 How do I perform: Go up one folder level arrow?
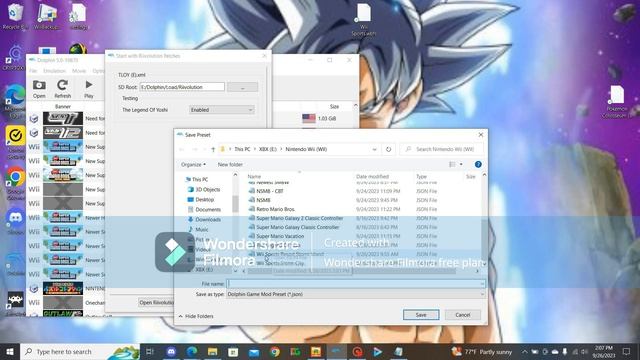213,149
